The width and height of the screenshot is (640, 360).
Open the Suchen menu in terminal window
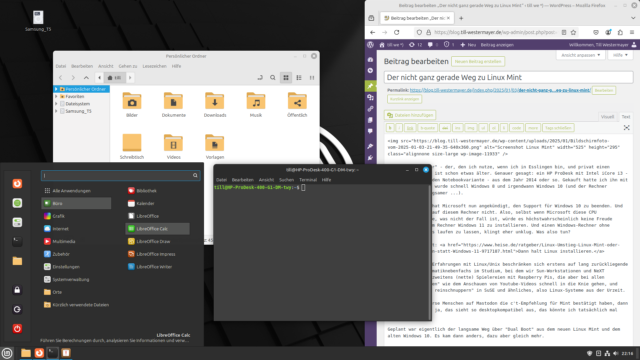click(286, 180)
